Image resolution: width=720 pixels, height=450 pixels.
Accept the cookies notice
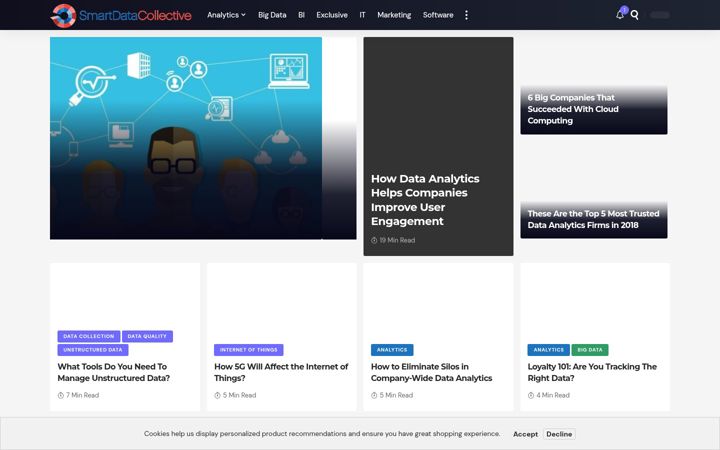point(525,434)
